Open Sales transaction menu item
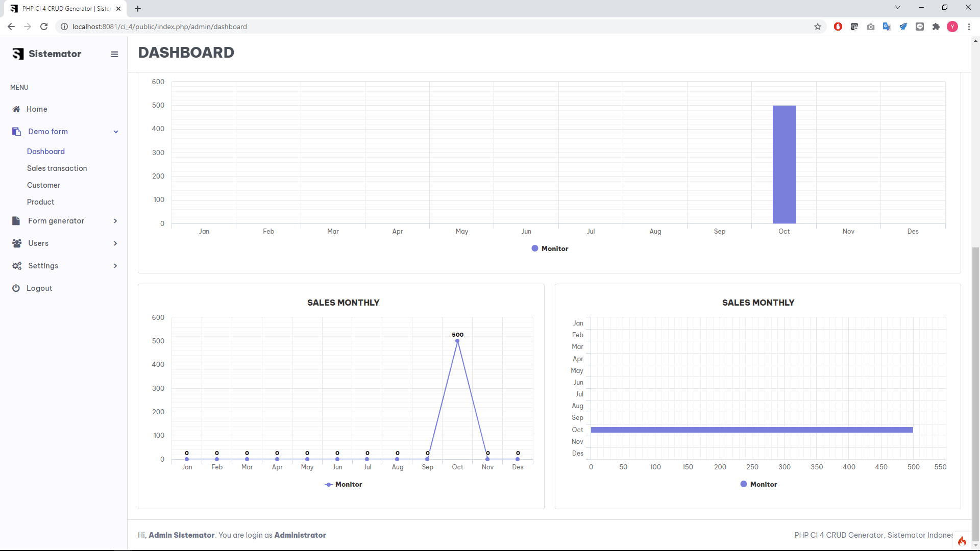This screenshot has width=980, height=551. coord(57,168)
